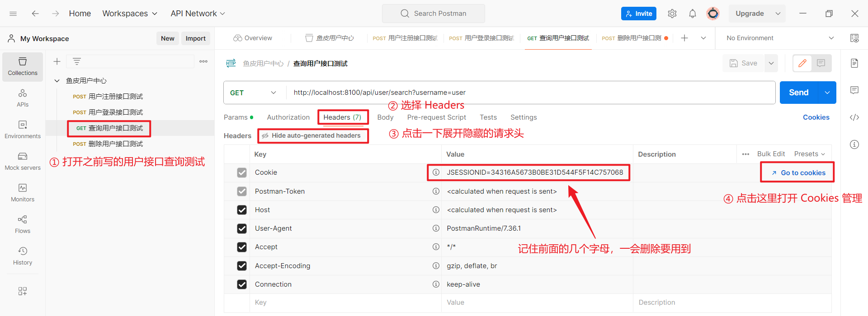Viewport: 868px width, 316px height.
Task: Open the settings gear icon
Action: click(x=672, y=14)
